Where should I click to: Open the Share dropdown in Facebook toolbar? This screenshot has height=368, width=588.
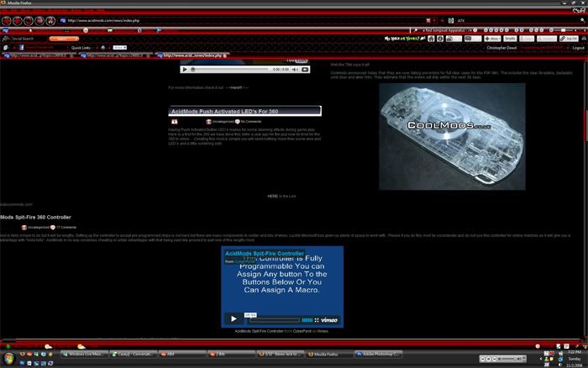(120, 48)
